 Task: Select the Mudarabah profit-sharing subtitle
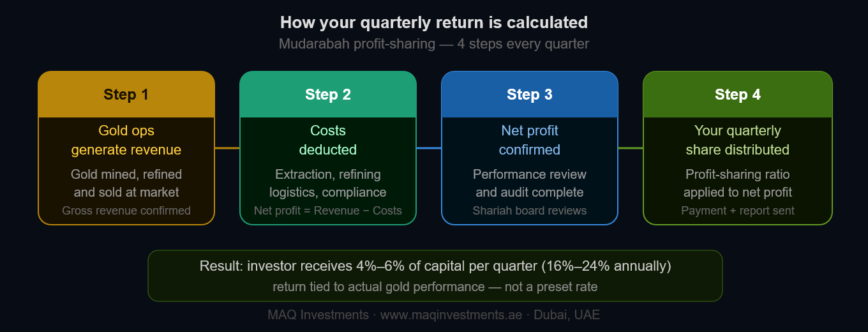pyautogui.click(x=434, y=44)
